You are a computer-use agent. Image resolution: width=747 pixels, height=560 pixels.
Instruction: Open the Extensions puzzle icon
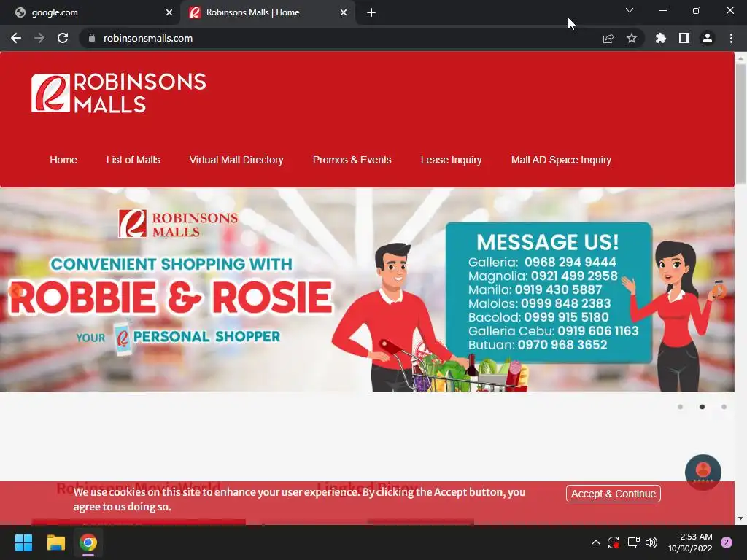[660, 38]
